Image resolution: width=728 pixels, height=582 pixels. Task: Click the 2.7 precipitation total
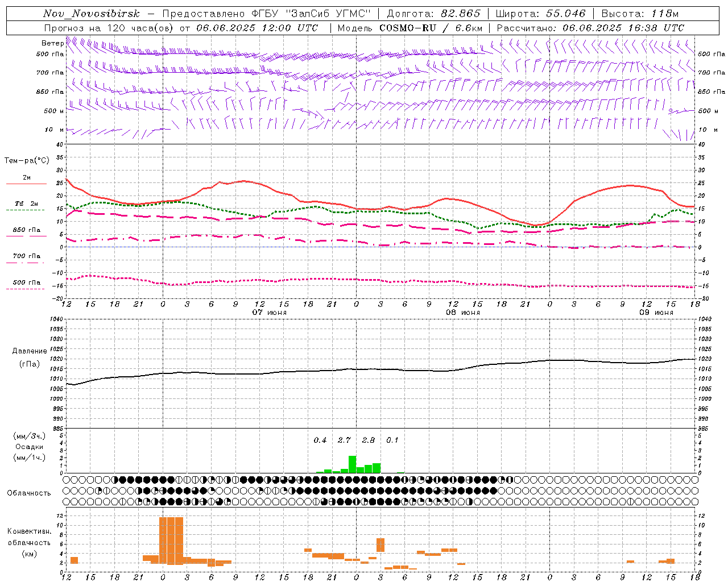click(344, 440)
